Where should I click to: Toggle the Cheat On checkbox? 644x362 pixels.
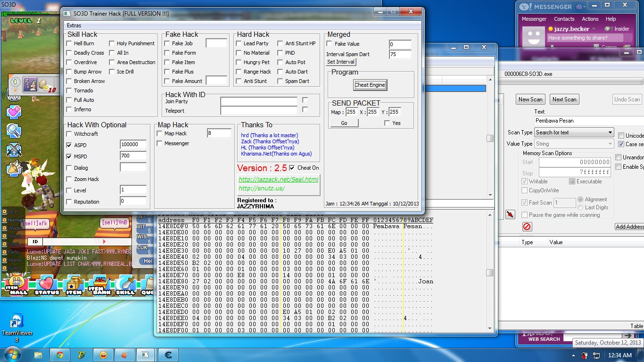click(x=292, y=168)
